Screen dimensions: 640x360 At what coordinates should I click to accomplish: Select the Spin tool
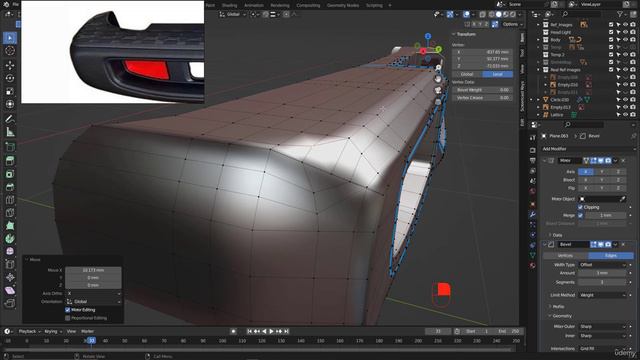pos(10,238)
